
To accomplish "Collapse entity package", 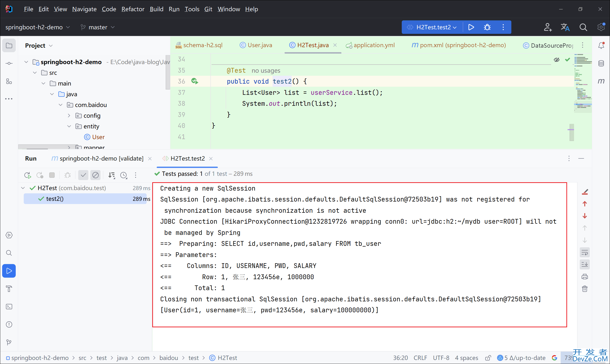I will [69, 126].
